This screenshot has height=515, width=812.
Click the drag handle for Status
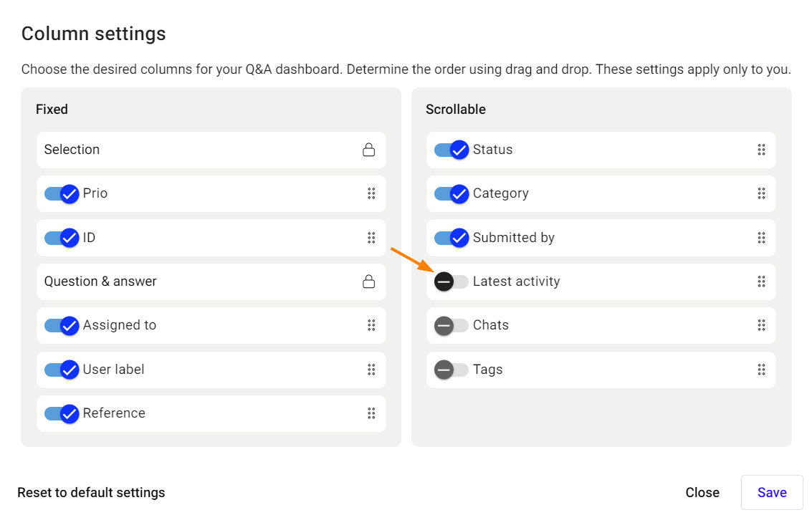pyautogui.click(x=761, y=150)
